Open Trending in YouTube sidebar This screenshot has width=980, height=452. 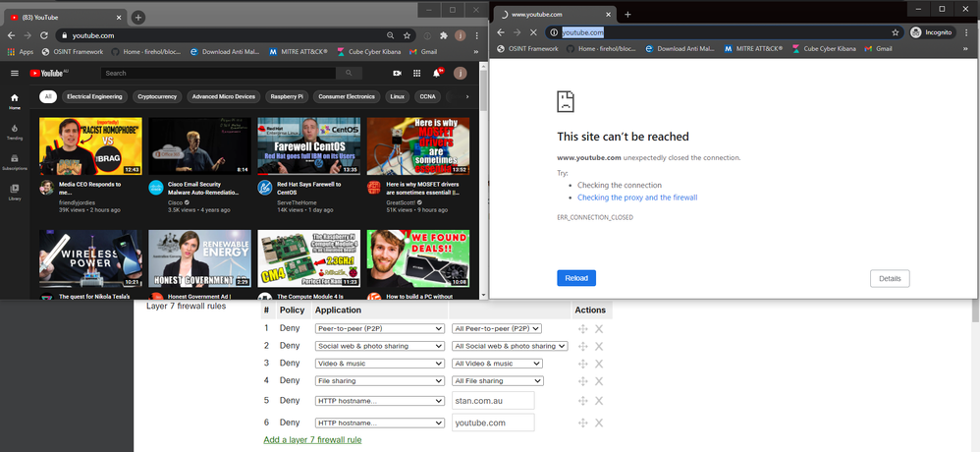click(x=15, y=132)
